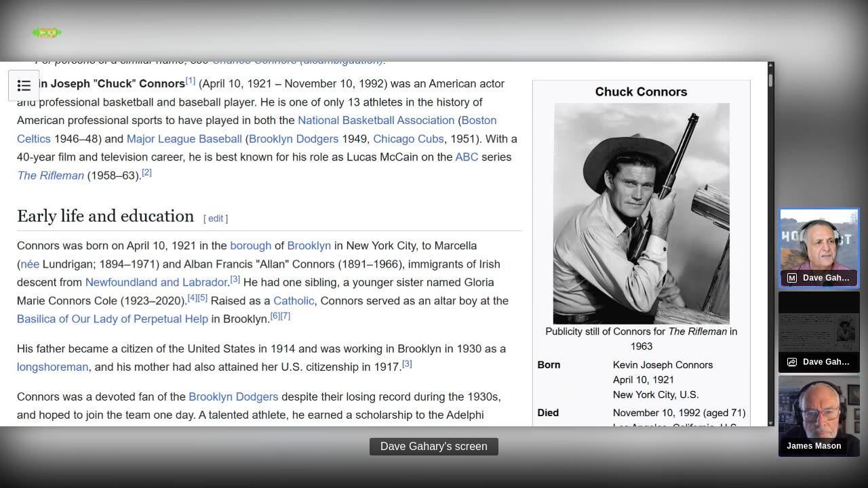Open the borough link
The image size is (868, 488).
pyautogui.click(x=250, y=245)
